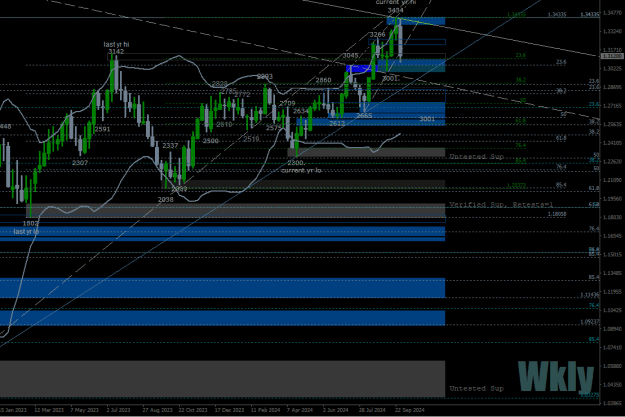Select the 1.34770 price axis label

(612, 13)
